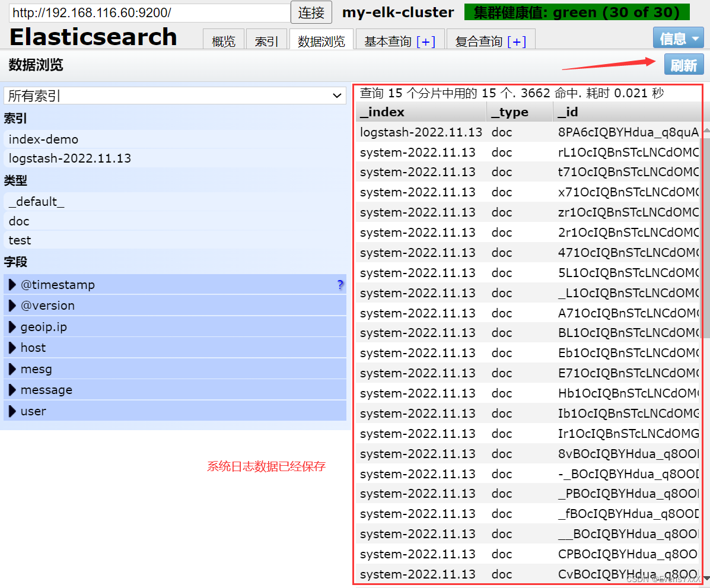710x588 pixels.
Task: Open the row with id -_BOcIQBYHdua_q8OO
Action: pyautogui.click(x=527, y=474)
